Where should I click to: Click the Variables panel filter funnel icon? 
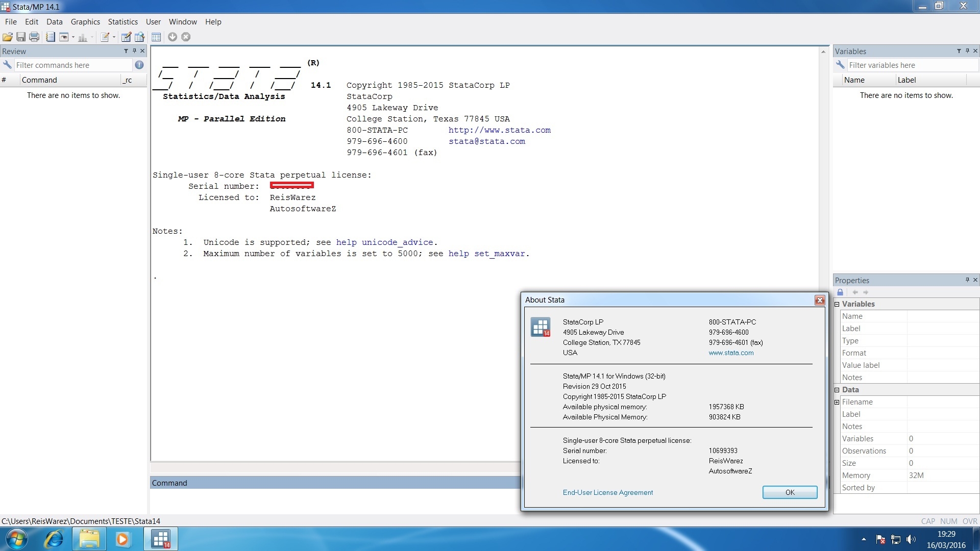tap(959, 51)
